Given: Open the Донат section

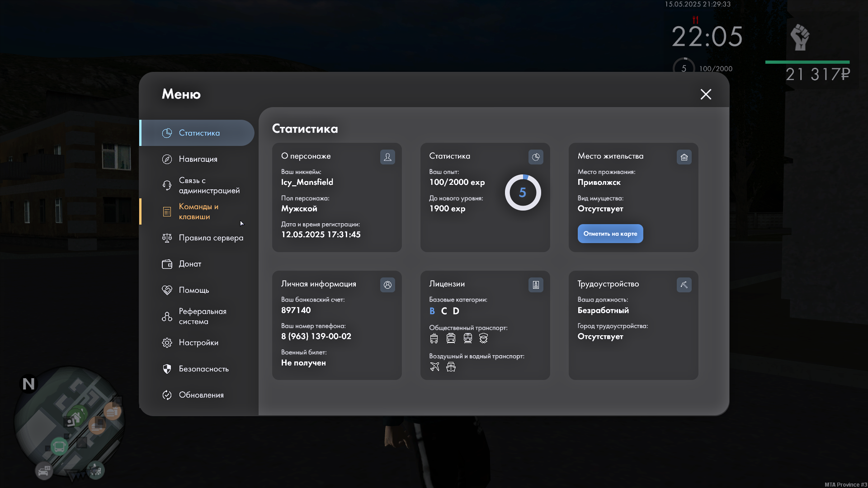Looking at the screenshot, I should (197, 264).
